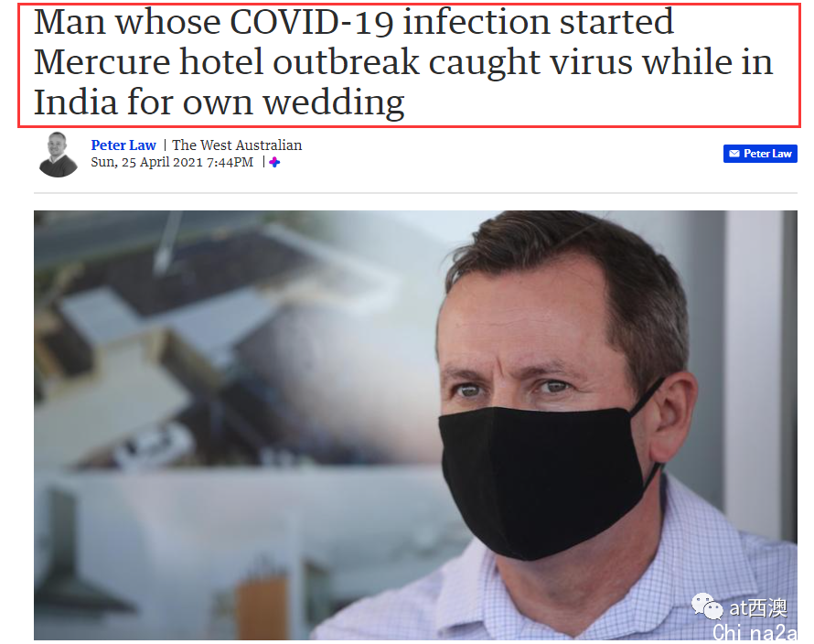Click The West Australian publication name
The width and height of the screenshot is (814, 644).
click(x=237, y=145)
